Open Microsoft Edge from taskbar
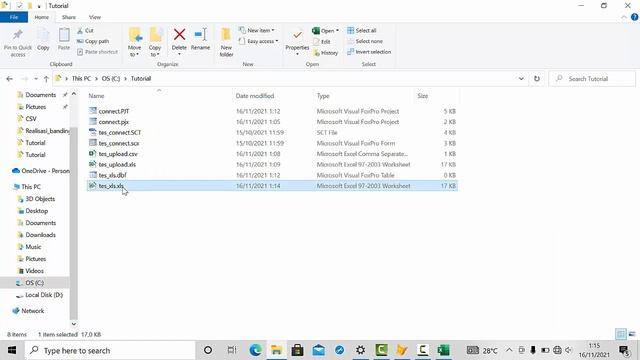This screenshot has height=360, width=640. tap(256, 350)
